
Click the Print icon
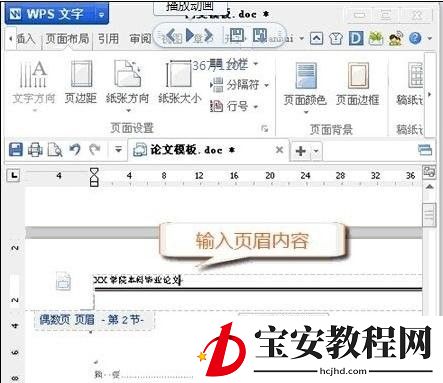tap(35, 150)
